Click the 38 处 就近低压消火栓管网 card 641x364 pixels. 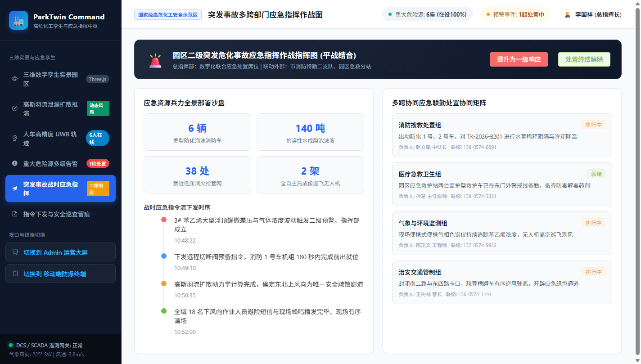tap(197, 175)
